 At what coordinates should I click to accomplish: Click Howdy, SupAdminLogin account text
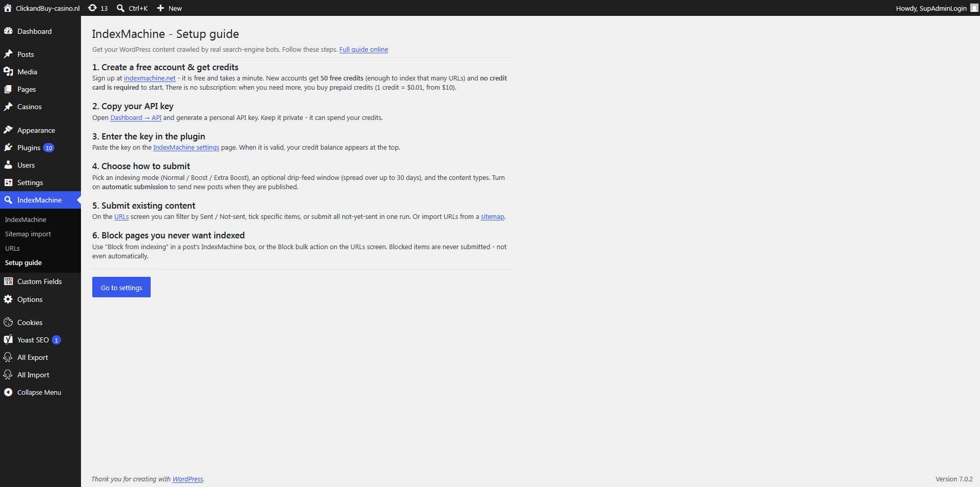point(931,8)
